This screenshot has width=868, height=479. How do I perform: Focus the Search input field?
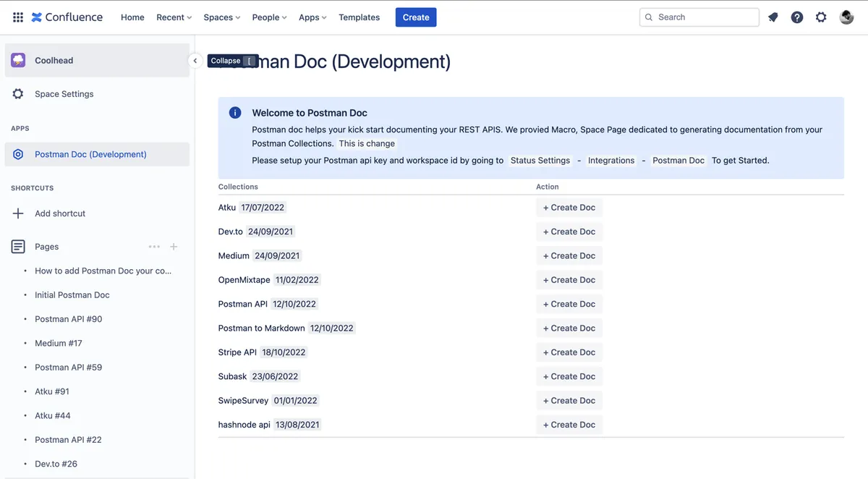699,17
